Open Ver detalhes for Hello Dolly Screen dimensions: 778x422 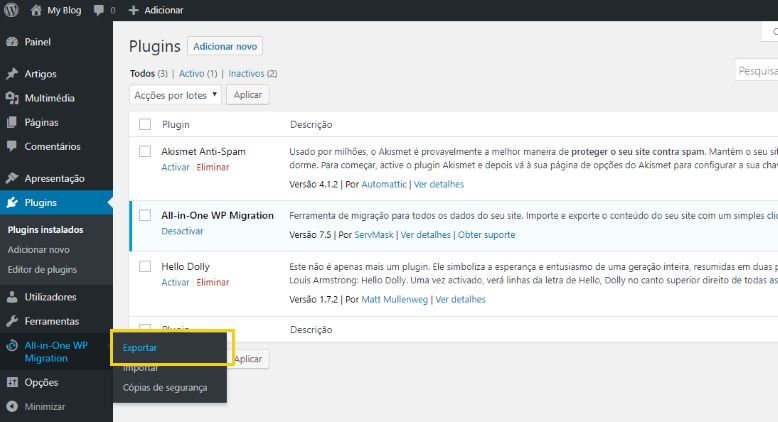click(460, 300)
